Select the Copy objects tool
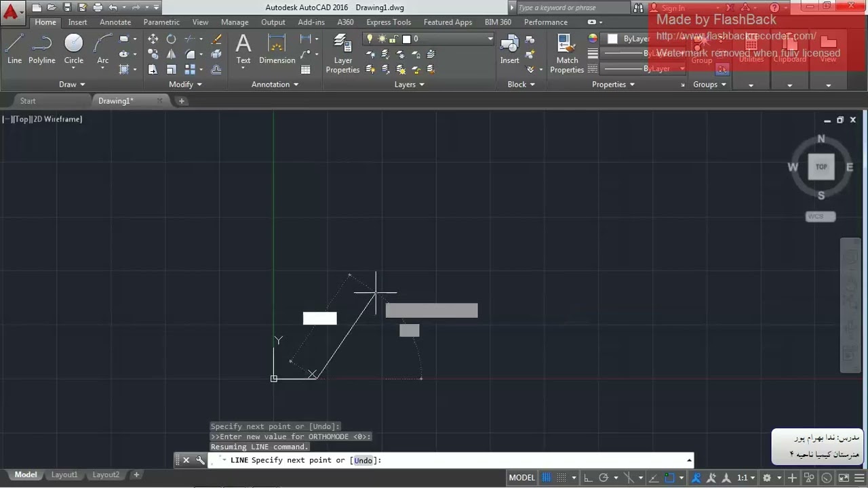Screen dimensions: 868x488 point(153,54)
